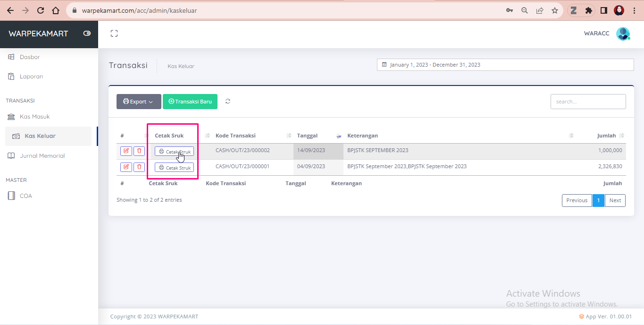Focus the table search field
Image resolution: width=644 pixels, height=325 pixels.
(x=588, y=102)
